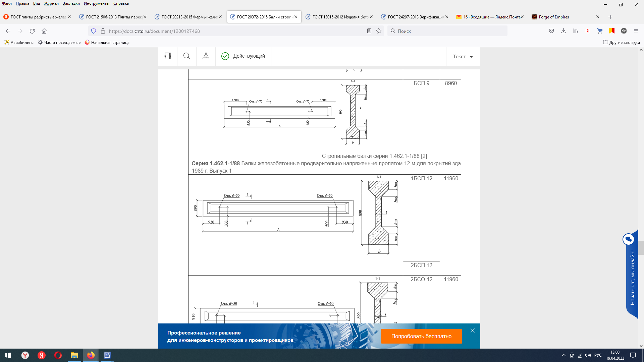Open the Файл menu
This screenshot has width=644, height=362.
click(7, 3)
